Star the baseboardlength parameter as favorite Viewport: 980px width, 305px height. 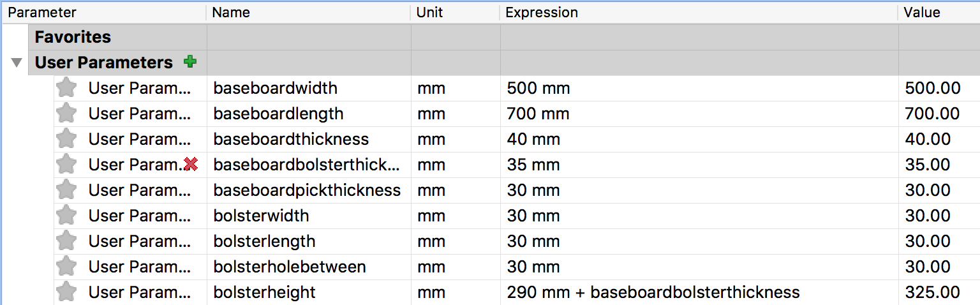click(66, 114)
